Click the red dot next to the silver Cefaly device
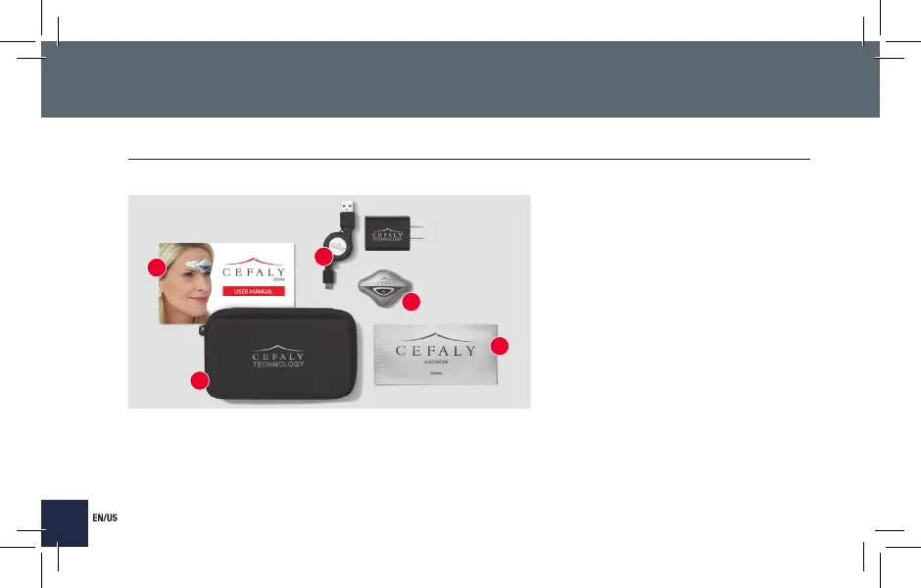Screen dimensions: 921x588 [x=412, y=302]
